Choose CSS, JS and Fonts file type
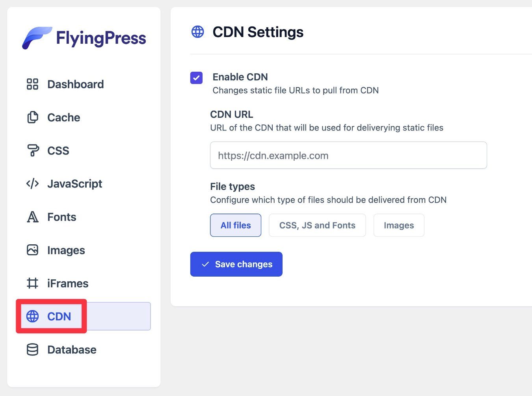532x396 pixels. coord(317,225)
